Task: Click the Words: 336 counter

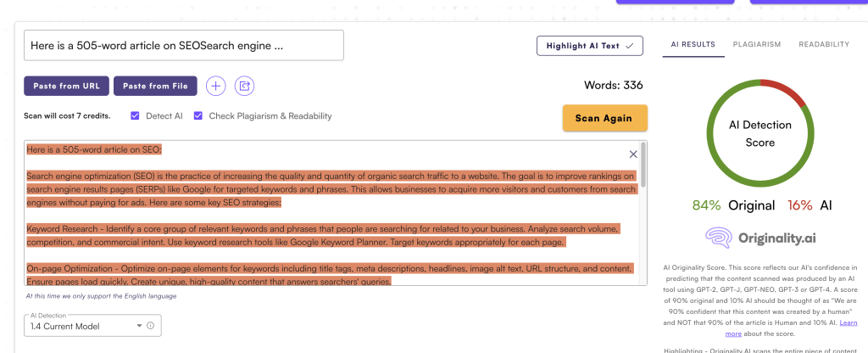Action: (614, 86)
